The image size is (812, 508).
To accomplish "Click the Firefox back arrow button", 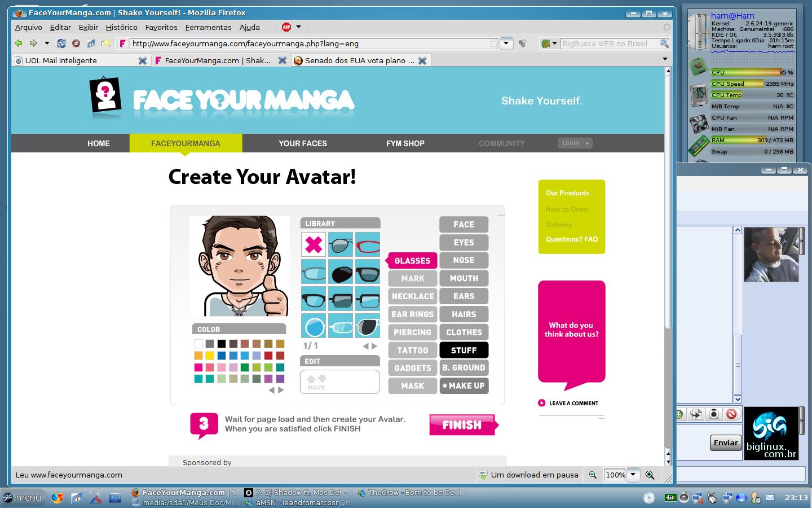I will [x=19, y=43].
